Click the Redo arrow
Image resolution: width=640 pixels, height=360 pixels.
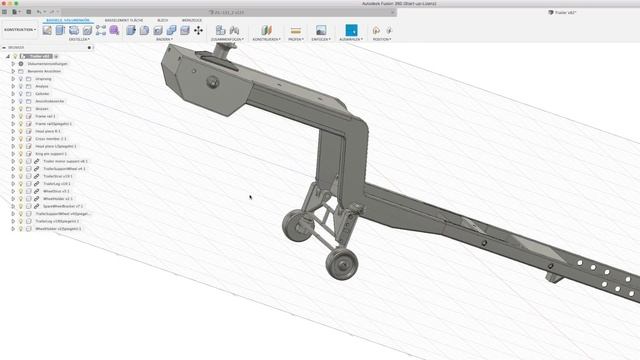click(x=53, y=12)
